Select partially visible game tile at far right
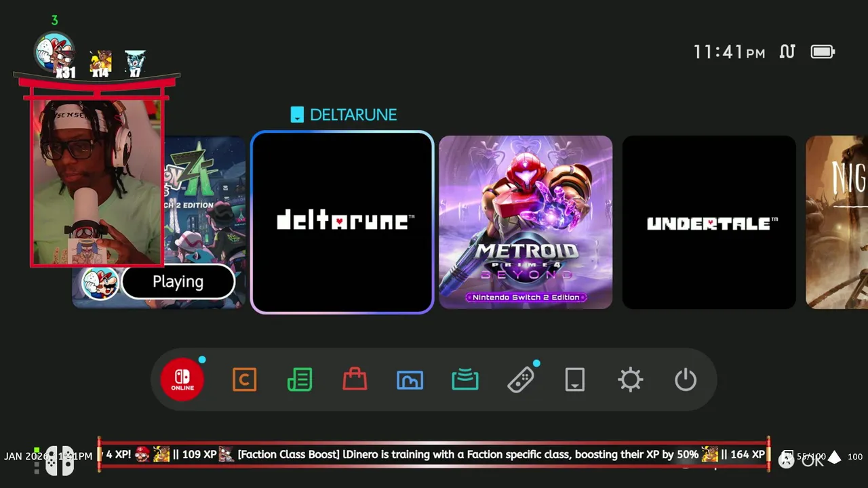This screenshot has height=488, width=868. pos(837,222)
